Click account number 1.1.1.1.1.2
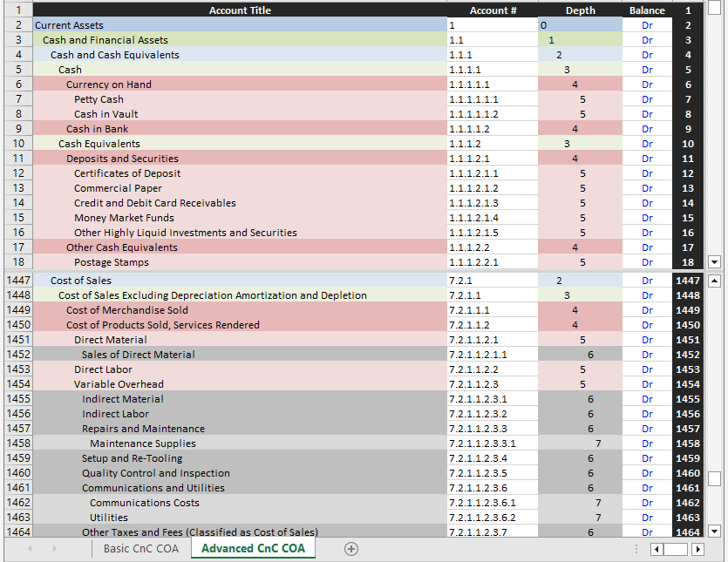This screenshot has width=728, height=562. point(493,114)
